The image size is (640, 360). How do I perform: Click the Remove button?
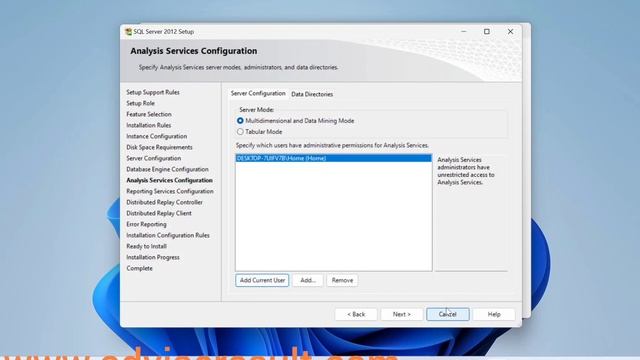(342, 280)
